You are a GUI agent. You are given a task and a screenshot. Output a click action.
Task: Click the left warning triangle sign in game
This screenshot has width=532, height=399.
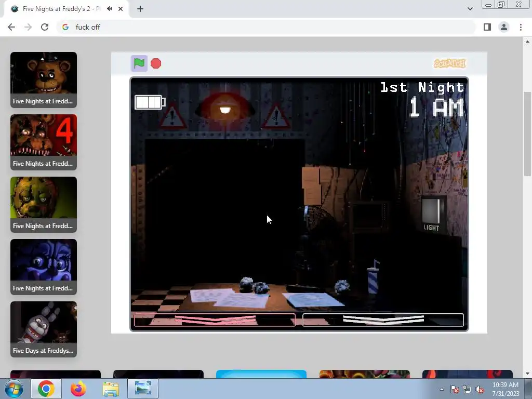click(x=172, y=116)
